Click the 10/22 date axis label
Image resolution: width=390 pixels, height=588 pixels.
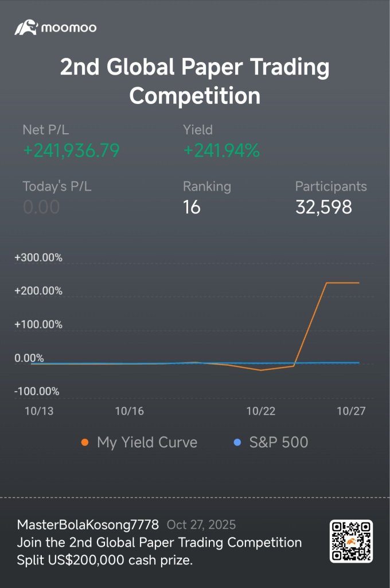tap(261, 411)
